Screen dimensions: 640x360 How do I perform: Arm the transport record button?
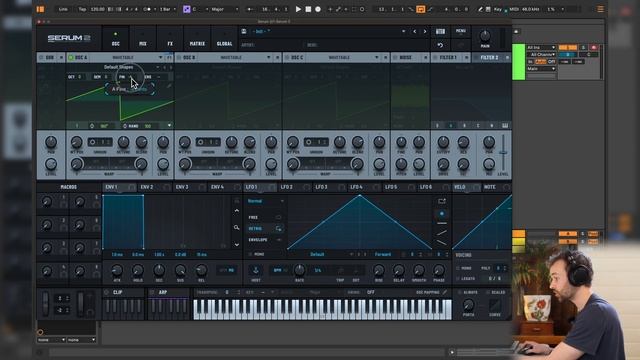point(318,9)
